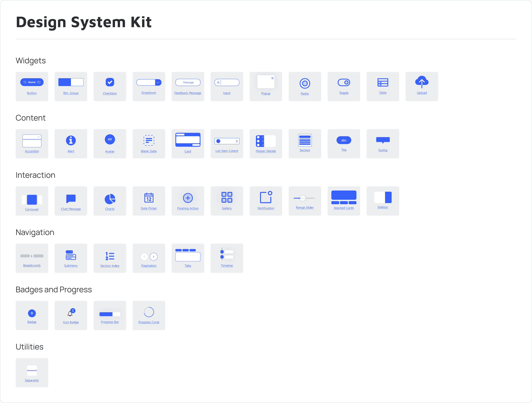532x403 pixels.
Task: Click the Gallery four-squares icon
Action: click(227, 197)
